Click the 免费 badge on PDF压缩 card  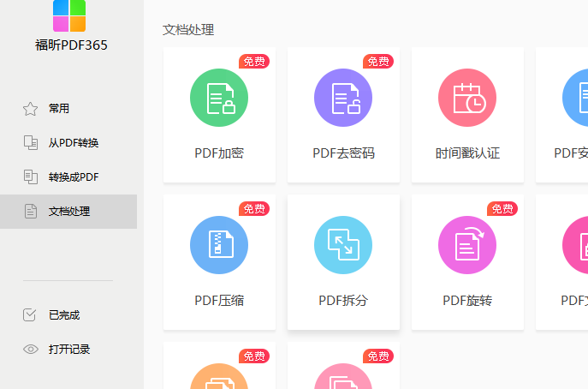[x=254, y=208]
